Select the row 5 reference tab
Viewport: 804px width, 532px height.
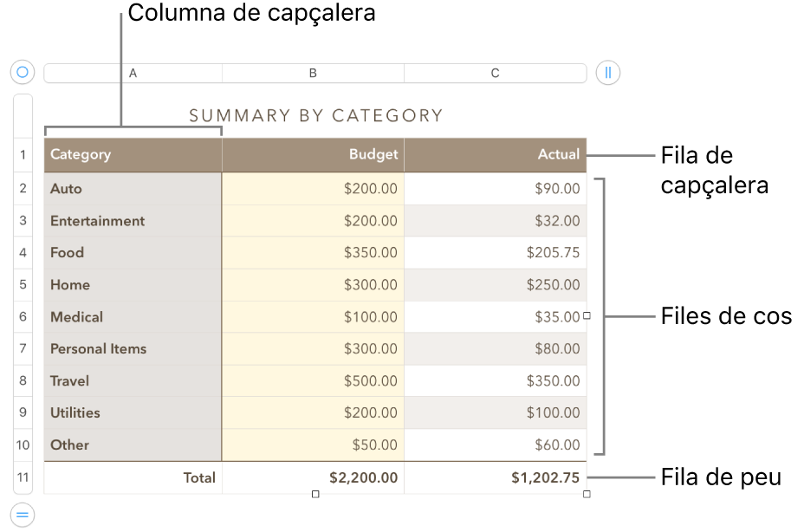[x=22, y=284]
